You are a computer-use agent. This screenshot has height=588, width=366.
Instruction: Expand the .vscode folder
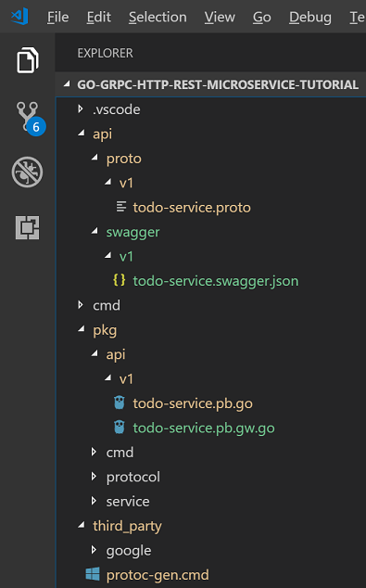[81, 109]
